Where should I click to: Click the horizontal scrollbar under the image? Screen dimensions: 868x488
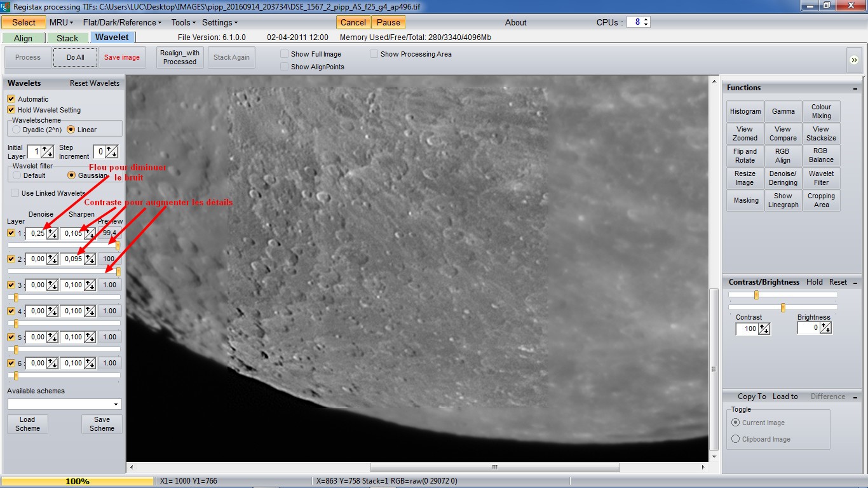494,468
